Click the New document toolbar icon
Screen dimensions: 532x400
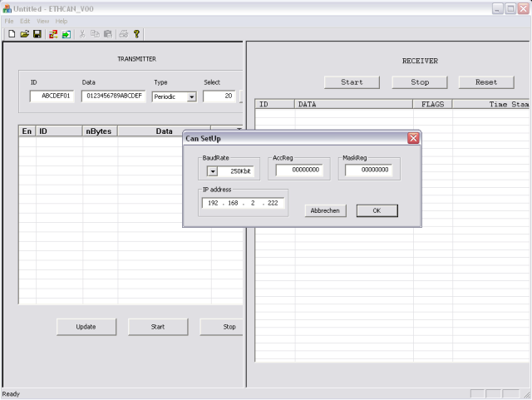click(12, 34)
